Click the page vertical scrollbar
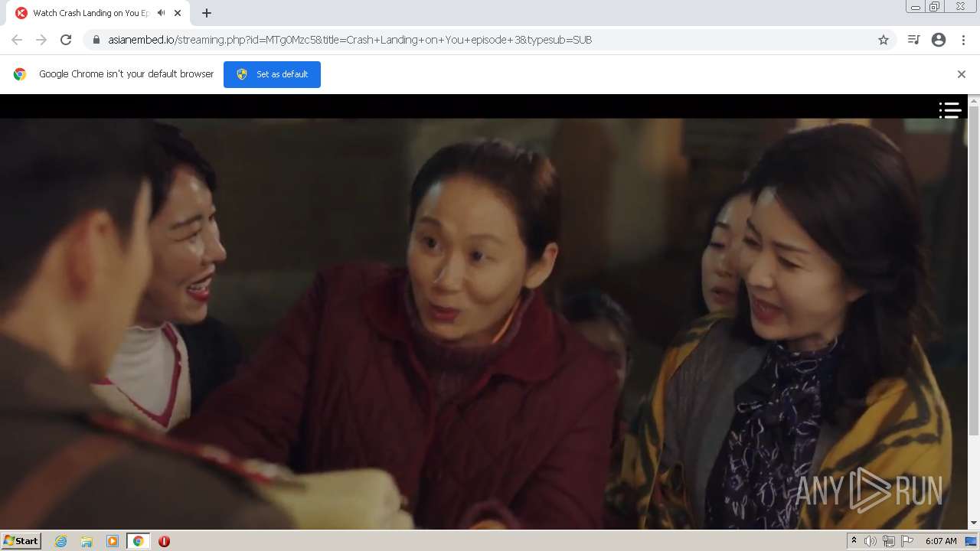This screenshot has height=551, width=980. (974, 272)
